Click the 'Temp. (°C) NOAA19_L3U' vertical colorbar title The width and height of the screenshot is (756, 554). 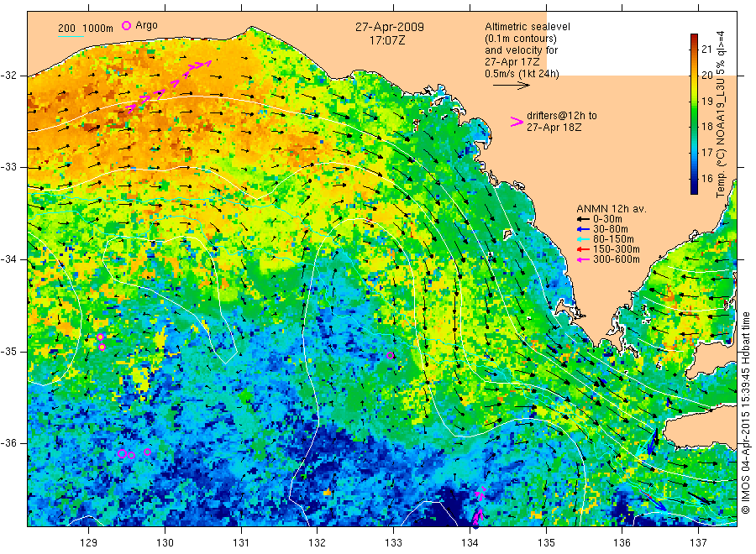click(x=721, y=114)
